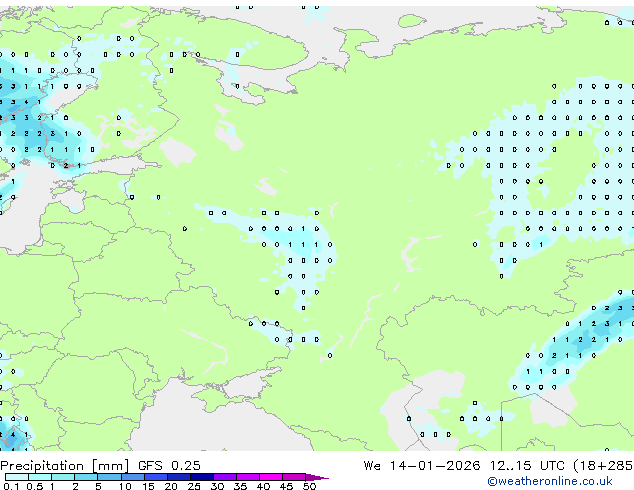Click the 30–35 mm purple legend swatch

coord(224,477)
